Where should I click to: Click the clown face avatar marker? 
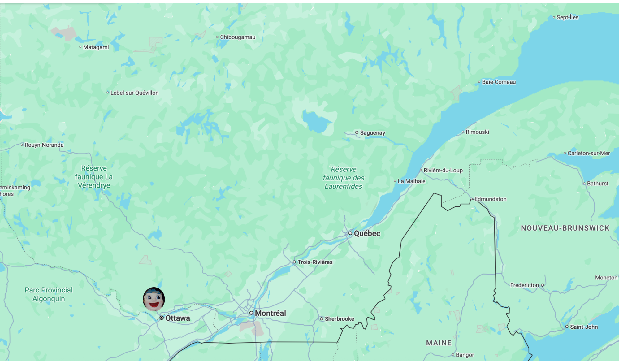(x=154, y=299)
